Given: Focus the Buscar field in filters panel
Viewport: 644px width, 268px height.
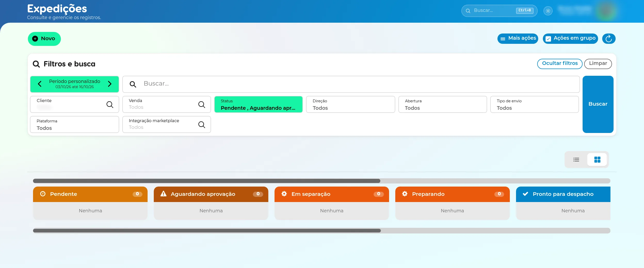Looking at the screenshot, I should click(x=351, y=84).
